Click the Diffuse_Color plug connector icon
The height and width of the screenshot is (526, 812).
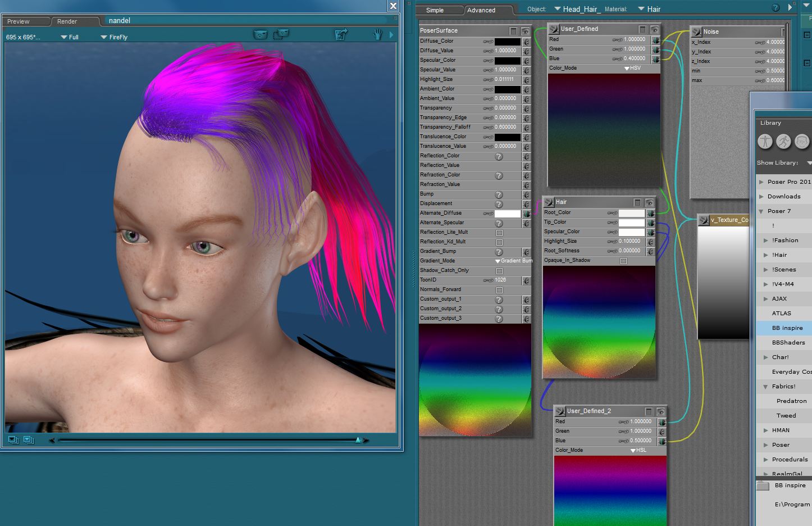pyautogui.click(x=527, y=42)
